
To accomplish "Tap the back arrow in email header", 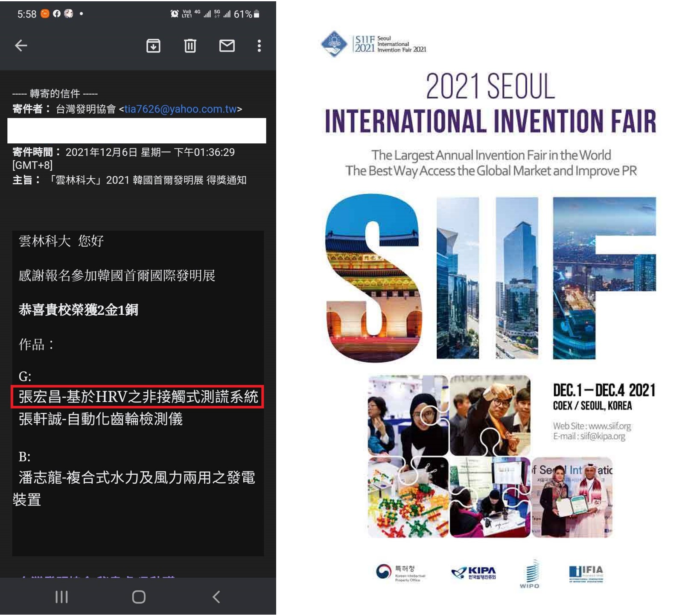I will point(21,46).
